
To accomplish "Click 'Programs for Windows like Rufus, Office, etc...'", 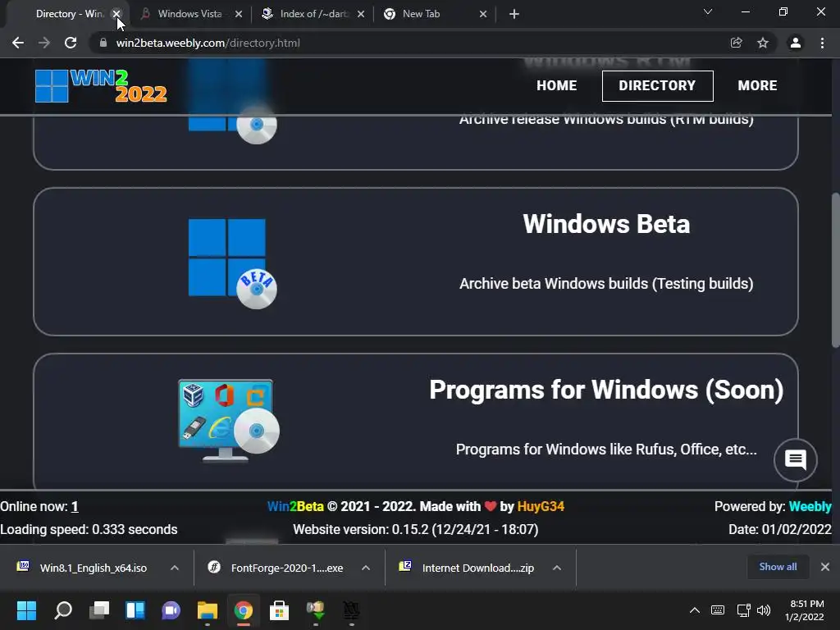I will [x=606, y=449].
